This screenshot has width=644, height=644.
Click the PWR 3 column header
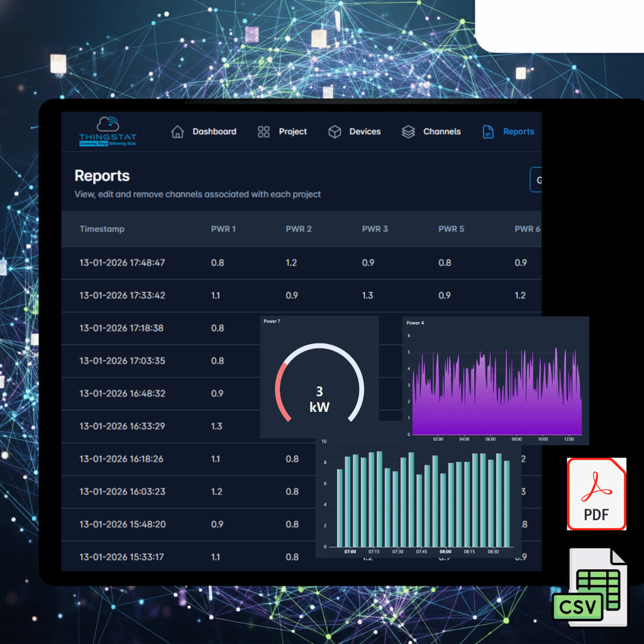(x=375, y=229)
